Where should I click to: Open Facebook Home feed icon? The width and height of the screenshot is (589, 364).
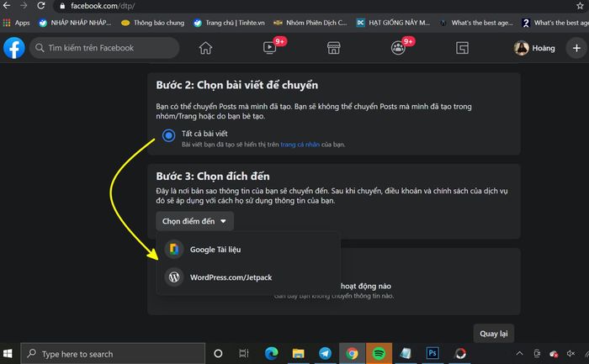[205, 48]
